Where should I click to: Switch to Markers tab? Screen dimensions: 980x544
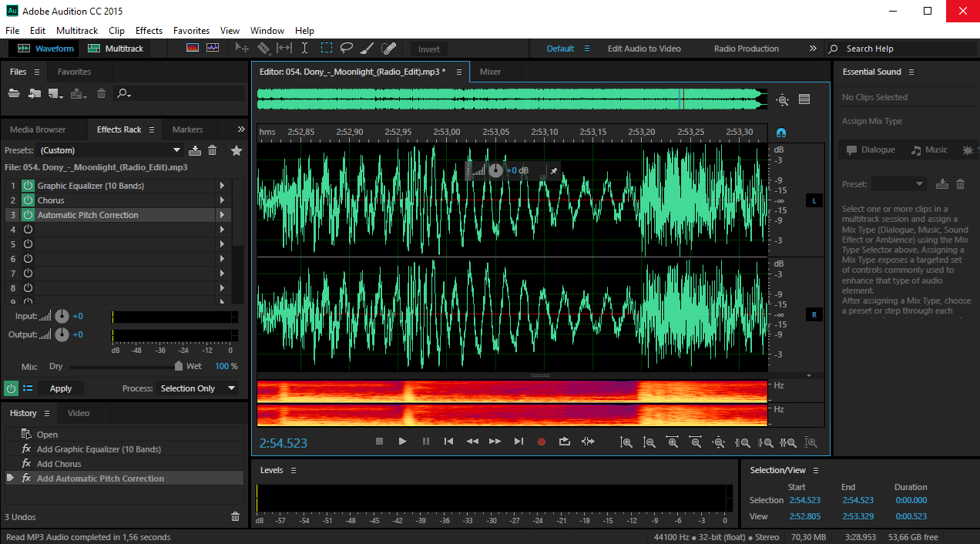[x=187, y=129]
